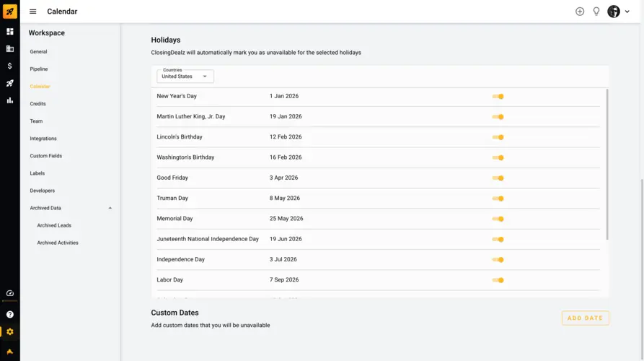This screenshot has height=361, width=644.
Task: Click the plus circle add icon
Action: [x=580, y=12]
